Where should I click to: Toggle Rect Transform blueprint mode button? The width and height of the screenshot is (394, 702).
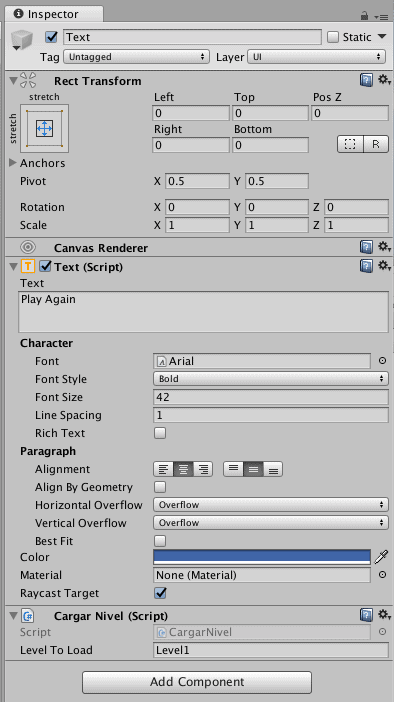[350, 144]
